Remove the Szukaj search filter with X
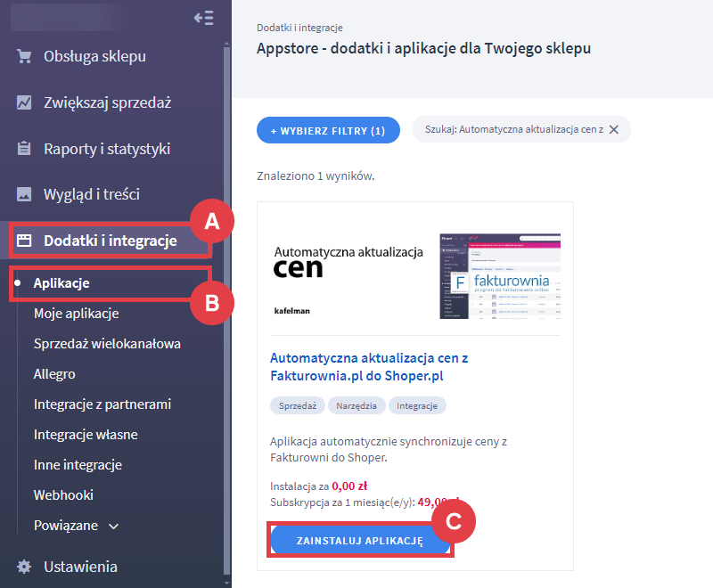Screen dimensions: 713x588 click(614, 129)
